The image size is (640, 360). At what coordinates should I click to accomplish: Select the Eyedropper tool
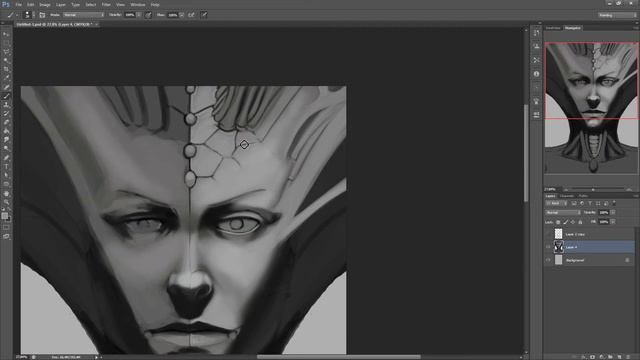pyautogui.click(x=6, y=78)
